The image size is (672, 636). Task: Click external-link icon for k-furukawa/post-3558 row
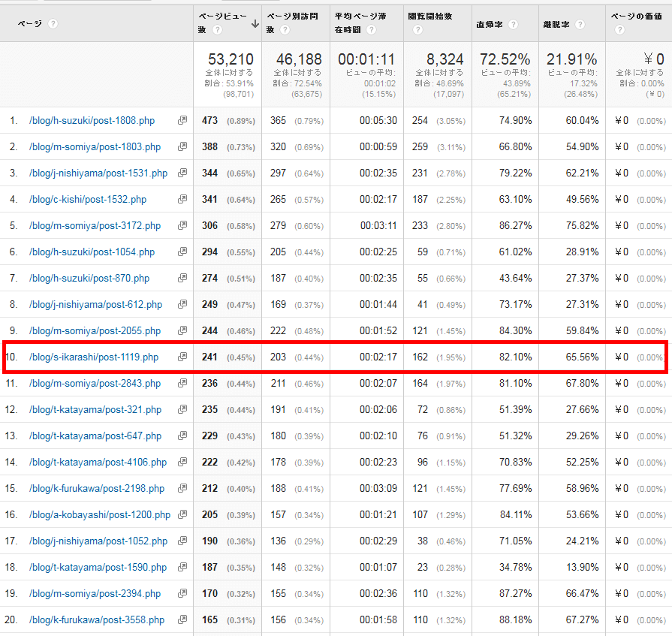pyautogui.click(x=182, y=619)
